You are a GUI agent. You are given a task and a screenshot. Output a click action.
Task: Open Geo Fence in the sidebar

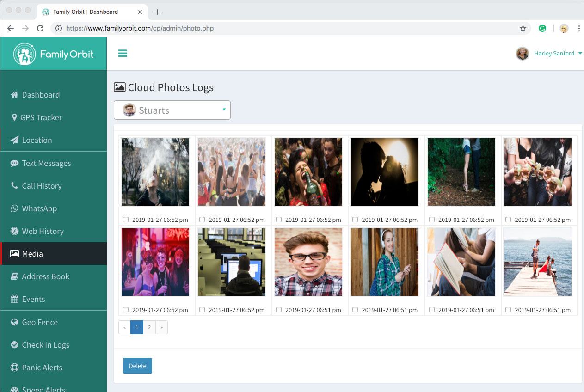(x=54, y=322)
